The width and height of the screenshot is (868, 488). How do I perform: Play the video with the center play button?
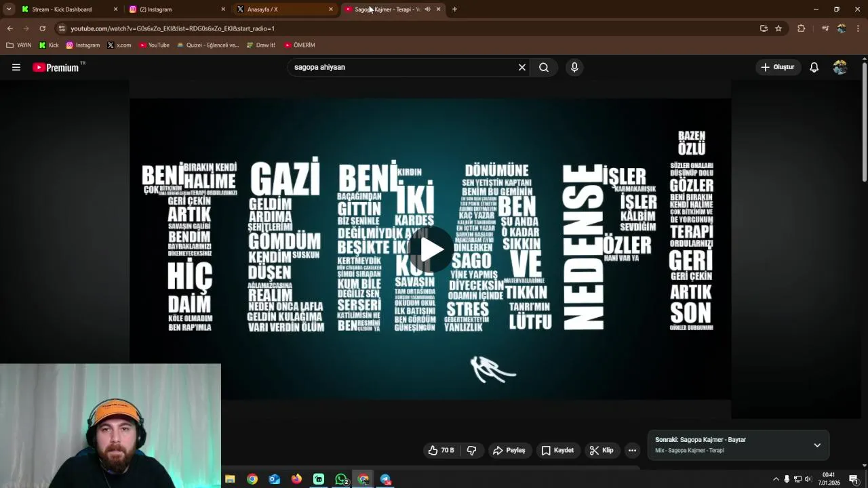pos(431,249)
